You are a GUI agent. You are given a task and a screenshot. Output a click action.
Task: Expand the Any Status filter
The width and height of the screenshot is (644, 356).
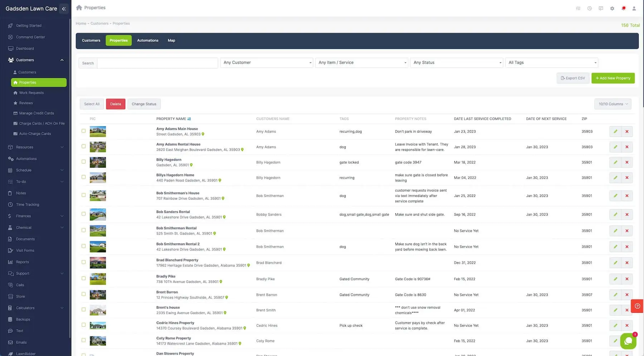coord(457,63)
